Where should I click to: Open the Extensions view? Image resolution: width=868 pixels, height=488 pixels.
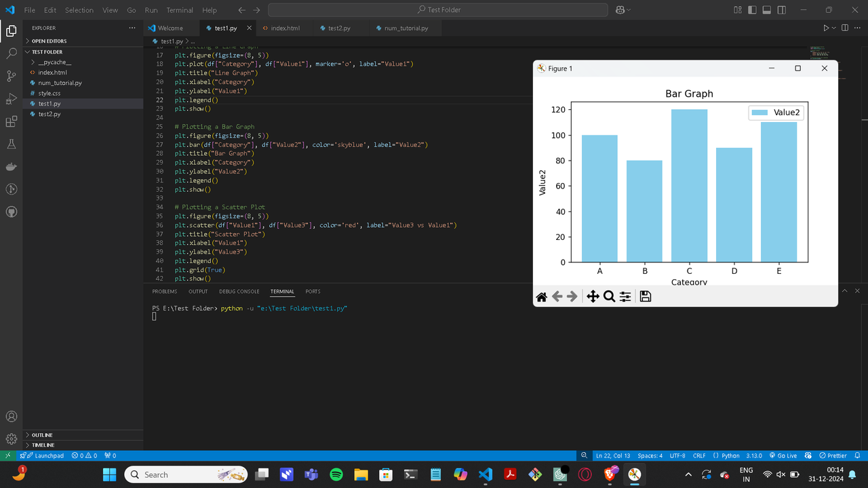(x=11, y=122)
